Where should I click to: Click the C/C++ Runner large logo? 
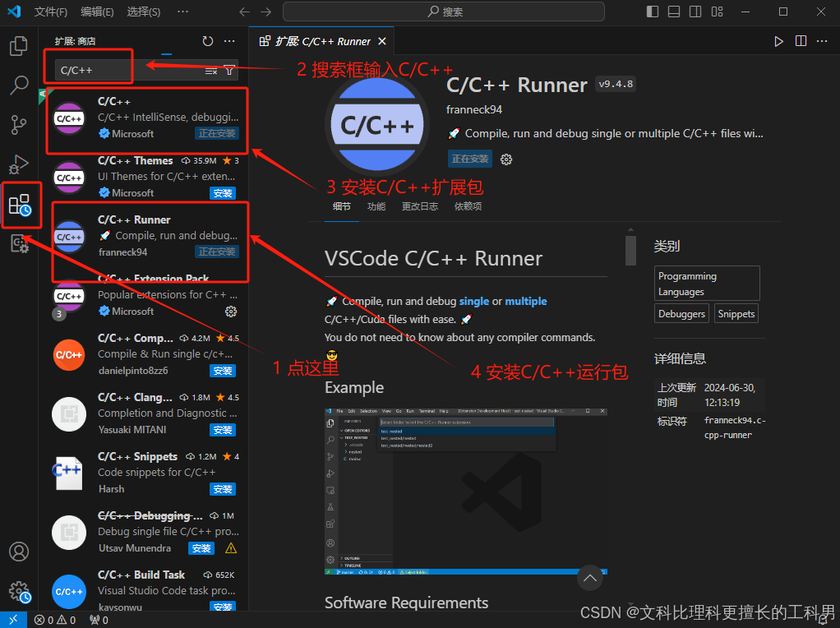point(376,126)
